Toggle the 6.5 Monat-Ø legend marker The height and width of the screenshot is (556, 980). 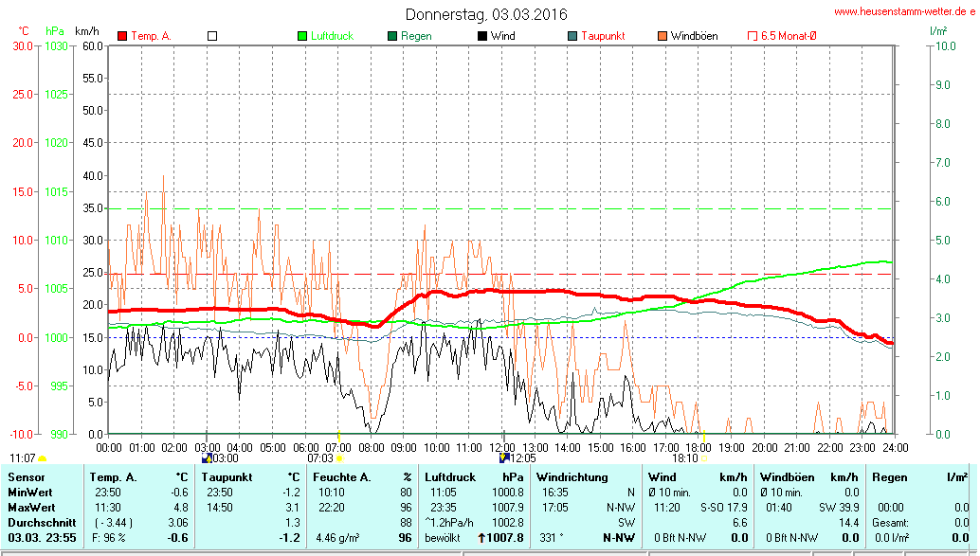(753, 36)
